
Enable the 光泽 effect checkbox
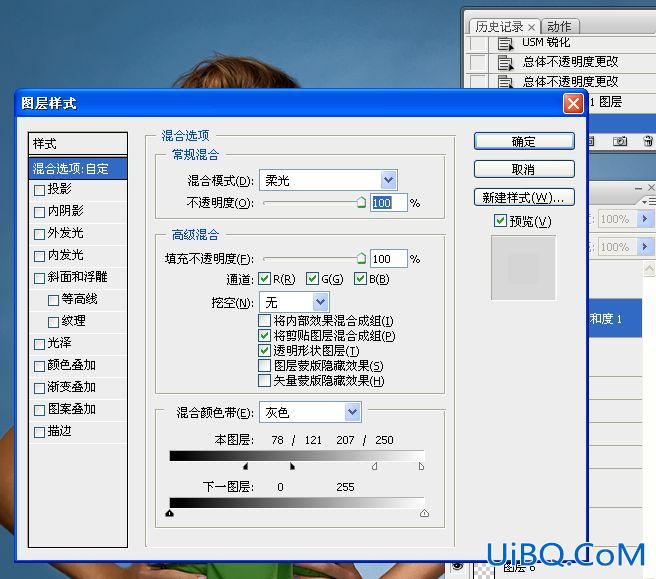pos(39,344)
